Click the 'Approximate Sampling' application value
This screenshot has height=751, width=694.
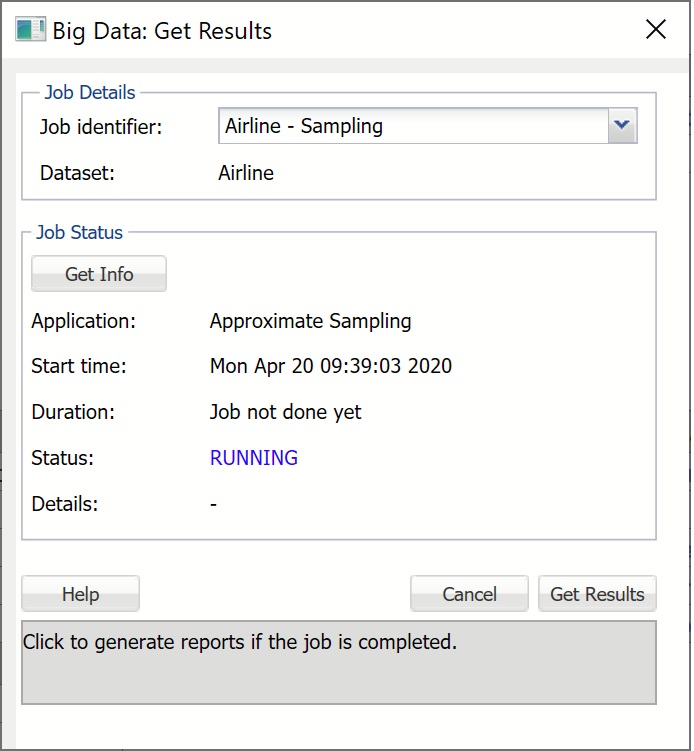[x=310, y=321]
